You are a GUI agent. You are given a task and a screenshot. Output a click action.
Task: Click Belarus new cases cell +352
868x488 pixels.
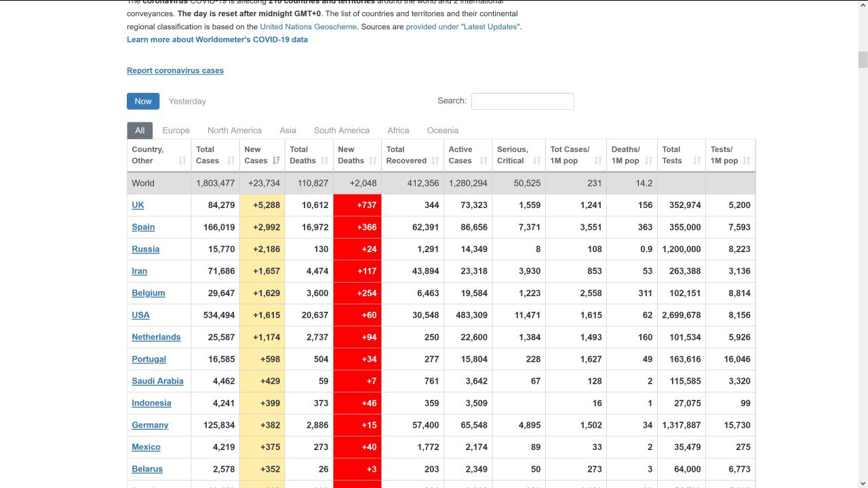(262, 469)
